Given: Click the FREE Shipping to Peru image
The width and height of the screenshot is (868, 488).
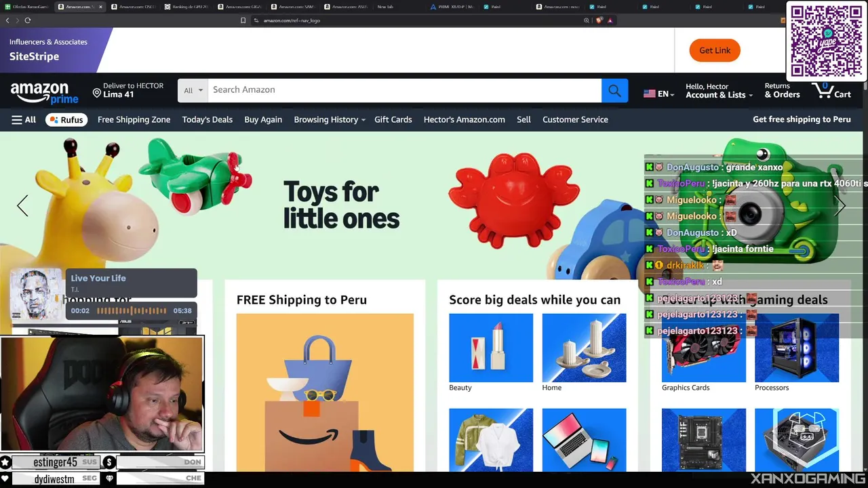Looking at the screenshot, I should [x=325, y=392].
